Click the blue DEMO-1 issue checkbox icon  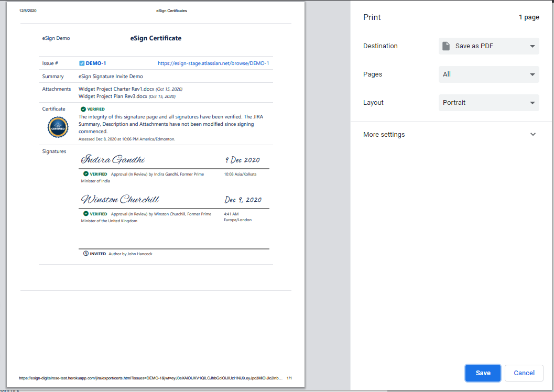(82, 63)
